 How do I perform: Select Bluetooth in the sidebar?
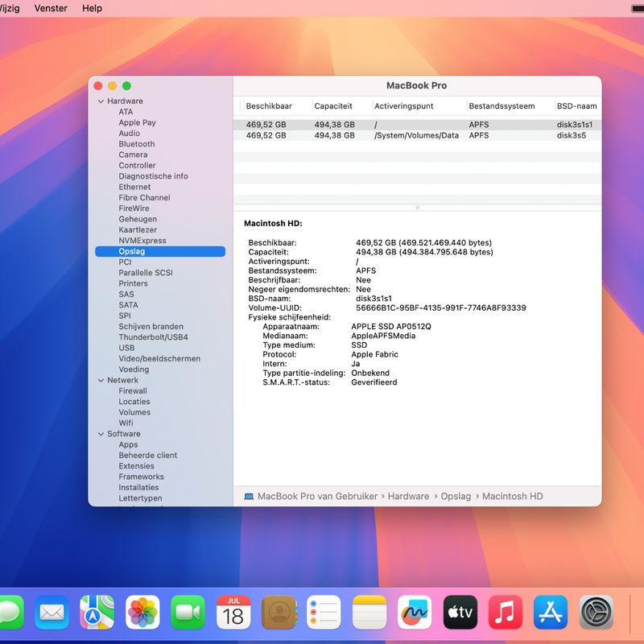pyautogui.click(x=136, y=144)
